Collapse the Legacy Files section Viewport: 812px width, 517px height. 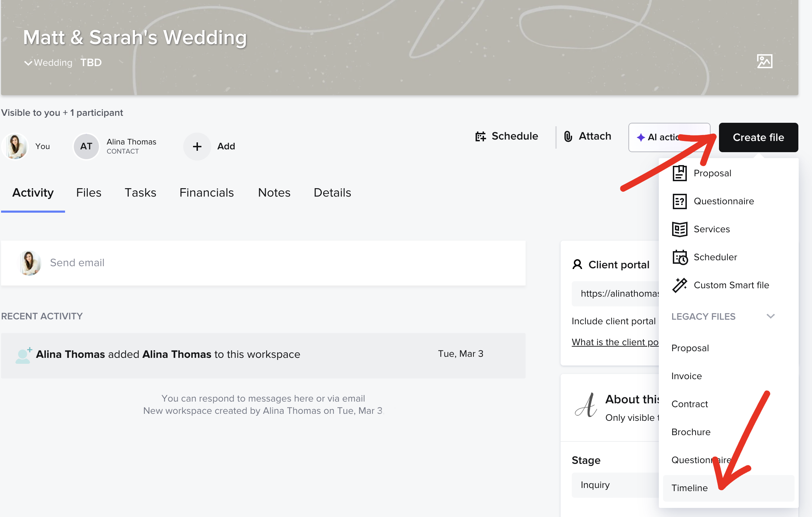[771, 316]
